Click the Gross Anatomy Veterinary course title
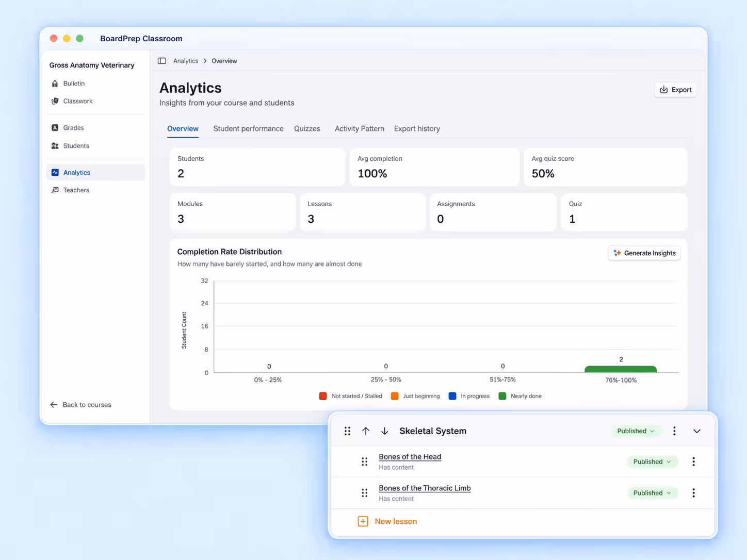Image resolution: width=747 pixels, height=560 pixels. 92,65
